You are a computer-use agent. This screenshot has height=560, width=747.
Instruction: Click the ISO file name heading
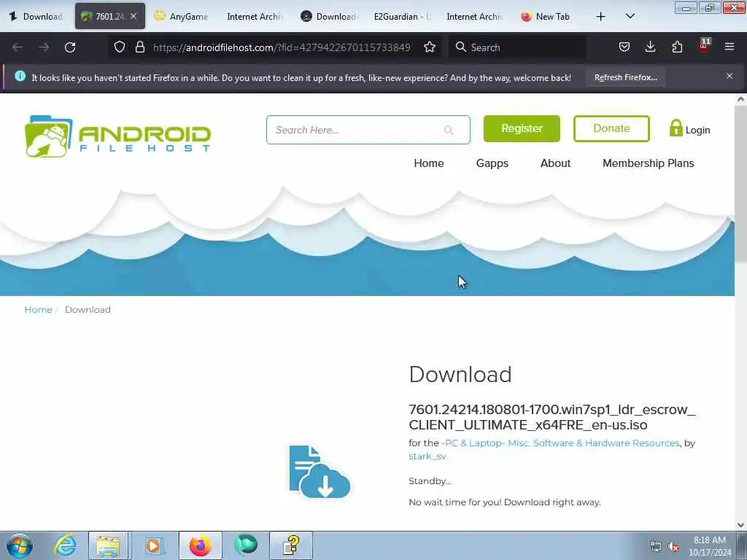coord(552,417)
